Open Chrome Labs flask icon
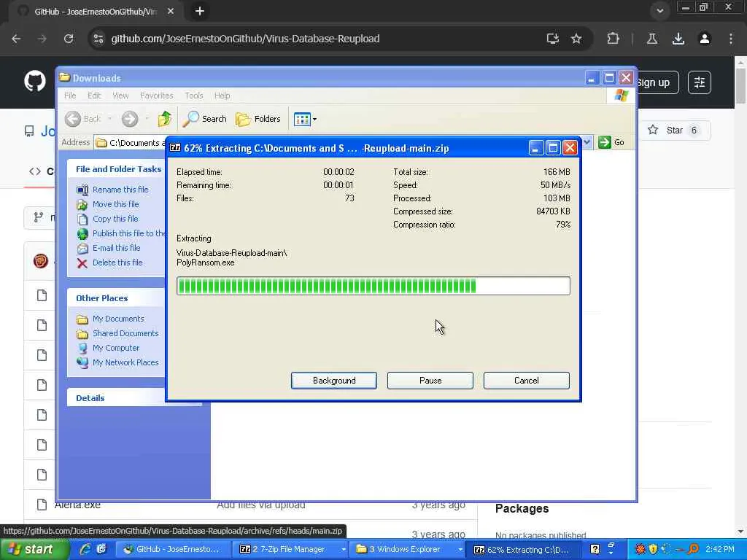The height and width of the screenshot is (560, 747). click(652, 39)
